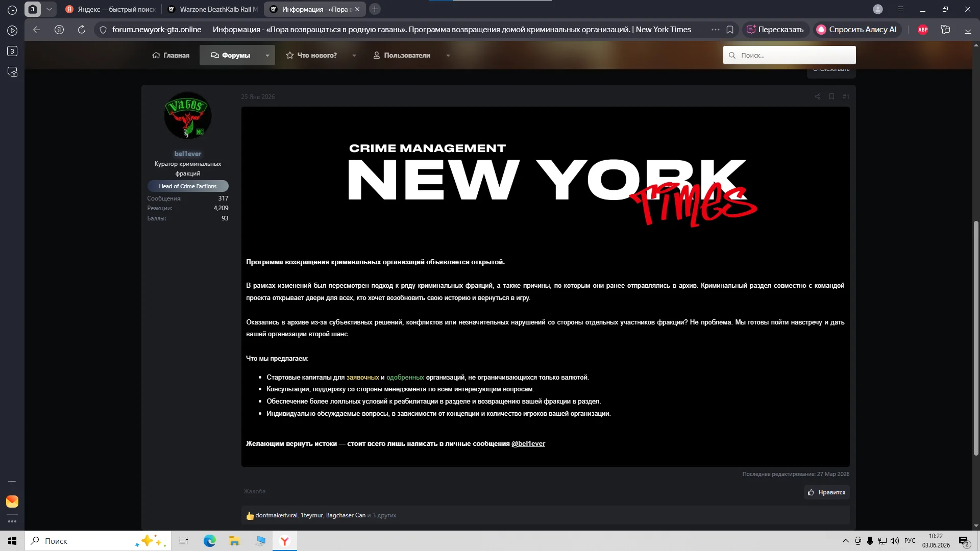
Task: Bookmark this page in address bar
Action: pos(730,30)
